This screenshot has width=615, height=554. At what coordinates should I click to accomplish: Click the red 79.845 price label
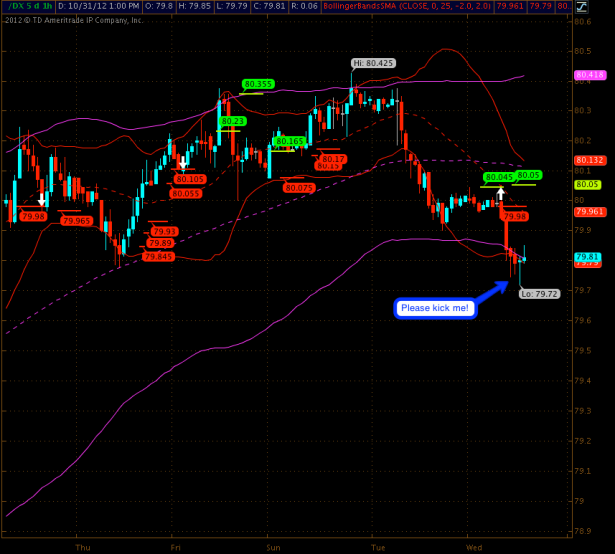click(158, 257)
